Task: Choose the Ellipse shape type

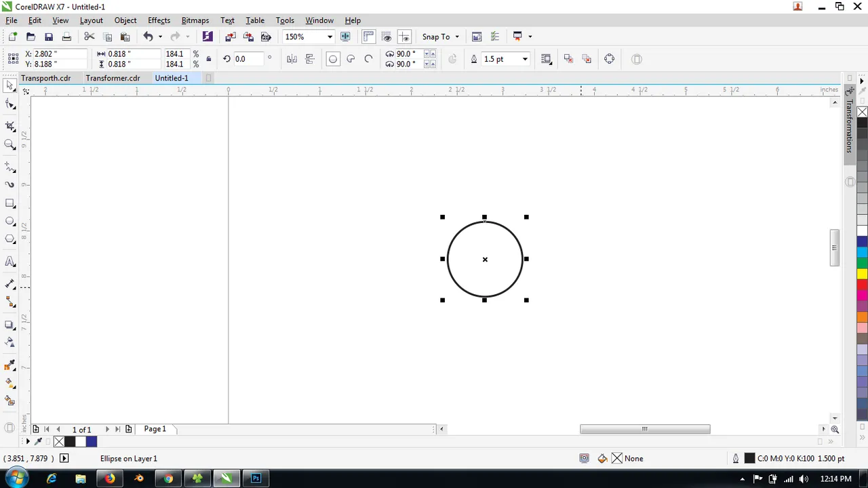Action: [333, 59]
